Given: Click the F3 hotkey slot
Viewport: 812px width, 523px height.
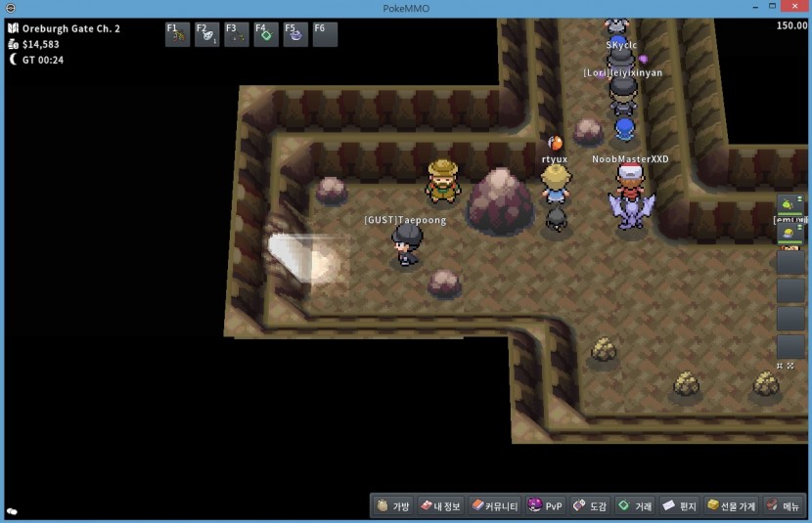Looking at the screenshot, I should point(236,34).
